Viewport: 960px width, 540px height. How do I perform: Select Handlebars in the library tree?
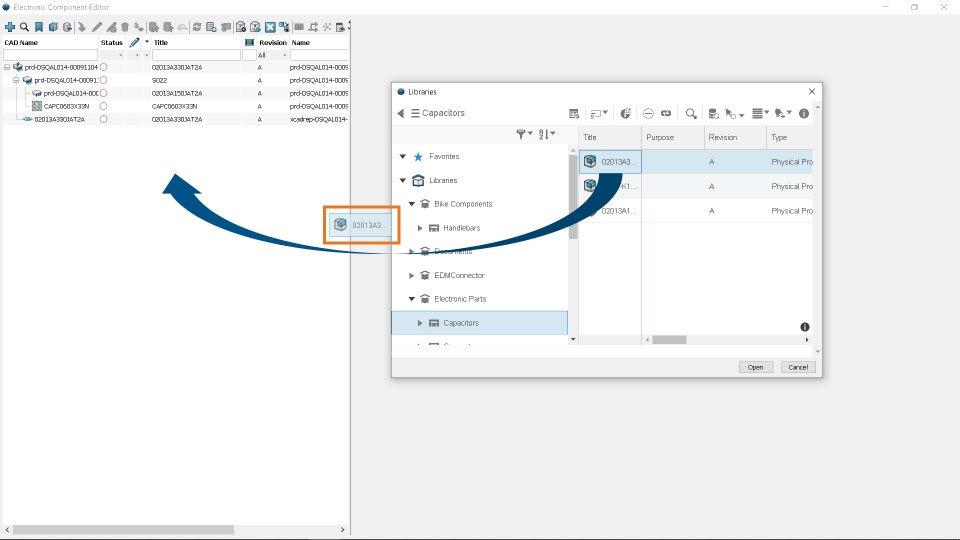pos(462,228)
